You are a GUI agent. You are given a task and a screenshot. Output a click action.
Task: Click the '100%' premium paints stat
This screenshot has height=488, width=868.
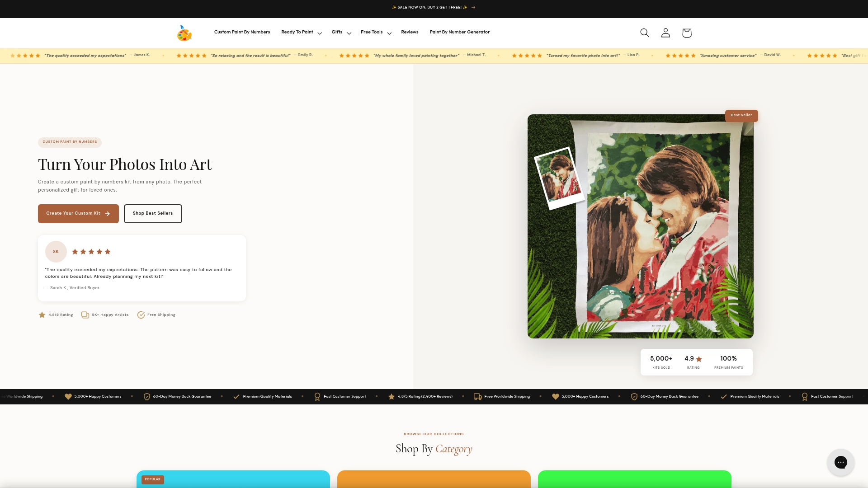[728, 359]
